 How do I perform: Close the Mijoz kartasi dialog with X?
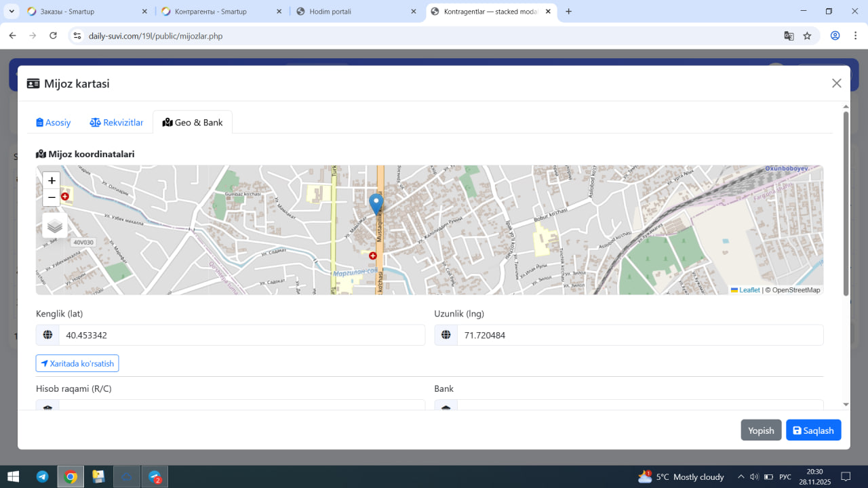836,83
